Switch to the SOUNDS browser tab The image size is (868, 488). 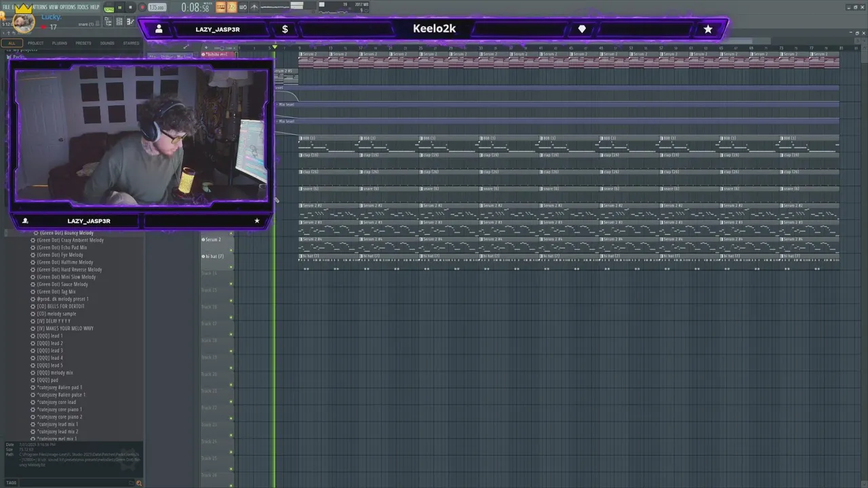[x=107, y=43]
